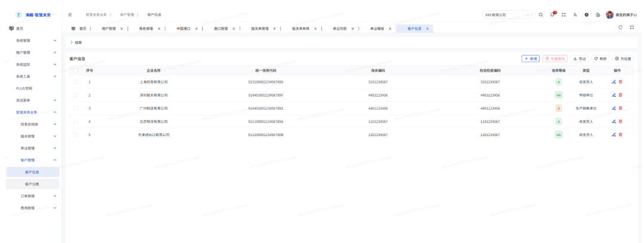Image resolution: width=644 pixels, height=243 pixels.
Task: Check the checkbox for row 3
Action: pyautogui.click(x=76, y=108)
